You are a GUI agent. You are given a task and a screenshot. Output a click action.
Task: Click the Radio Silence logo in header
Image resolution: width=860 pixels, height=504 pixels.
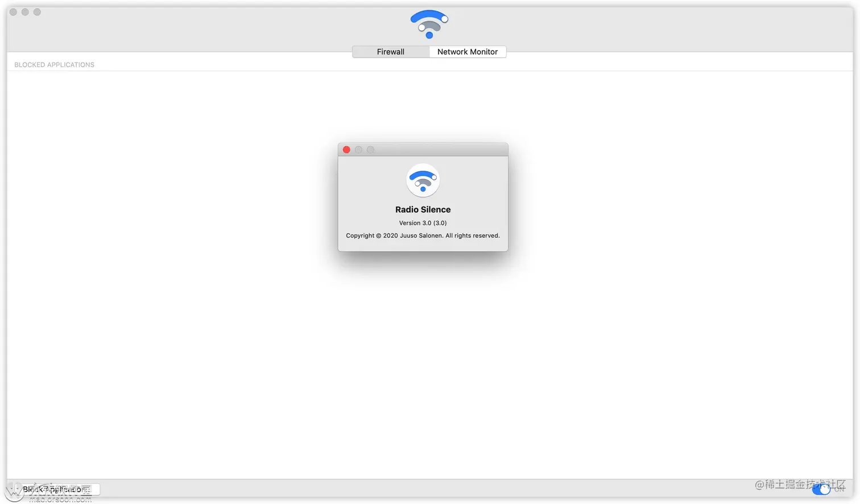429,24
